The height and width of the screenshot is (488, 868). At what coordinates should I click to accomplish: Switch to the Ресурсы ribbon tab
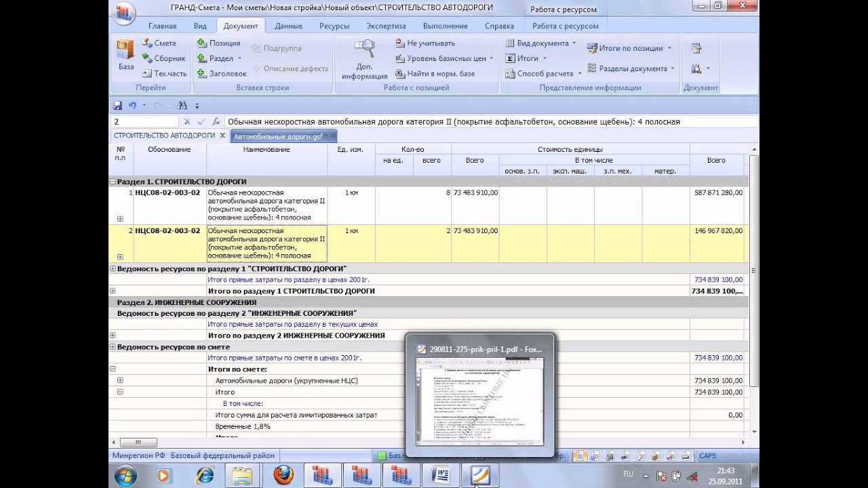[334, 26]
